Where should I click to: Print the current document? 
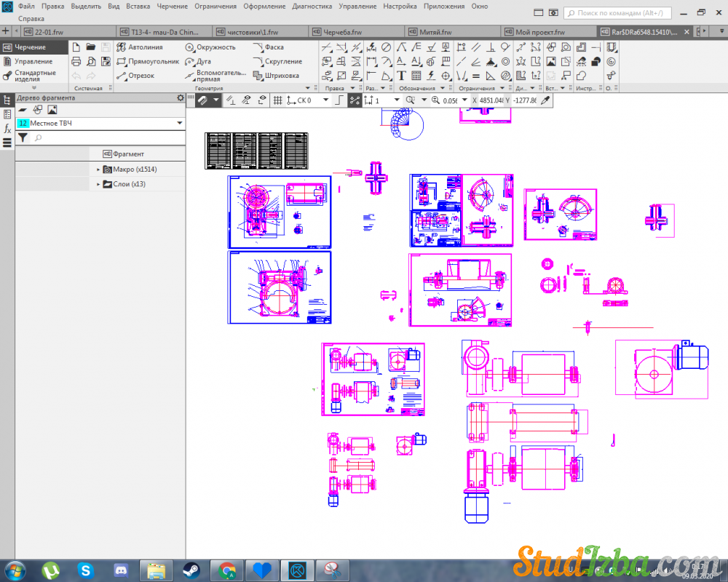click(76, 61)
